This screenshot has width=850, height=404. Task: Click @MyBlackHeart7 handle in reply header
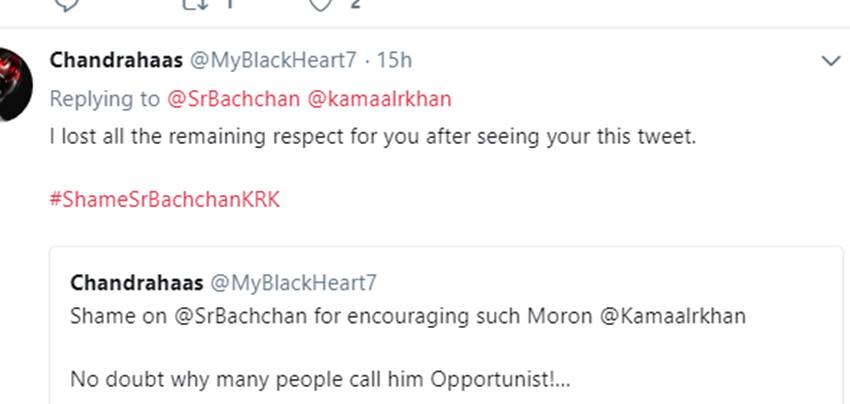pos(272,60)
